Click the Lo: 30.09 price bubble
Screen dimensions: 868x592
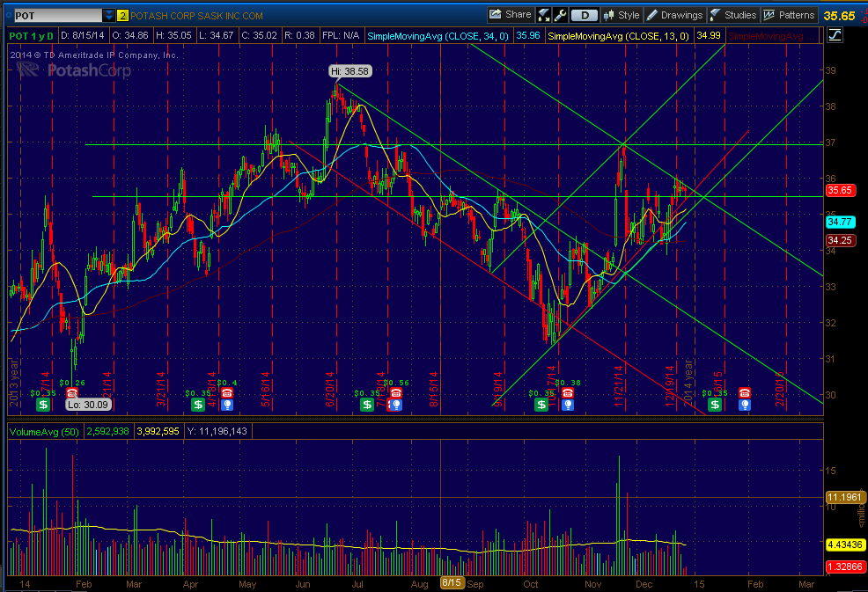[89, 405]
